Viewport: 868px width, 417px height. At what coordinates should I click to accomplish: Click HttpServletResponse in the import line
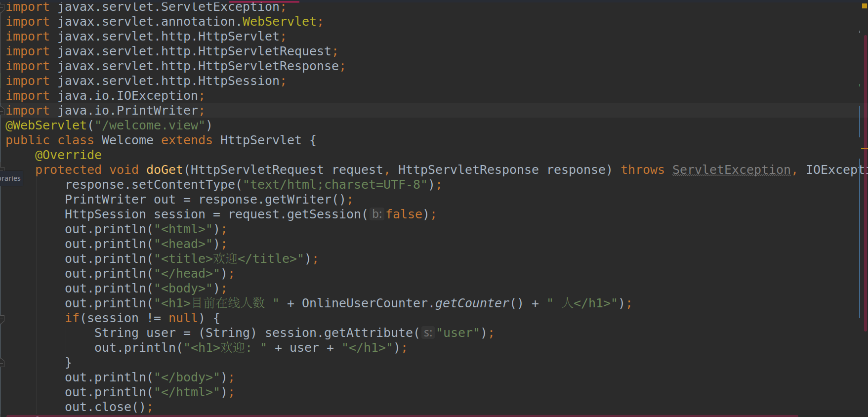[x=268, y=66]
